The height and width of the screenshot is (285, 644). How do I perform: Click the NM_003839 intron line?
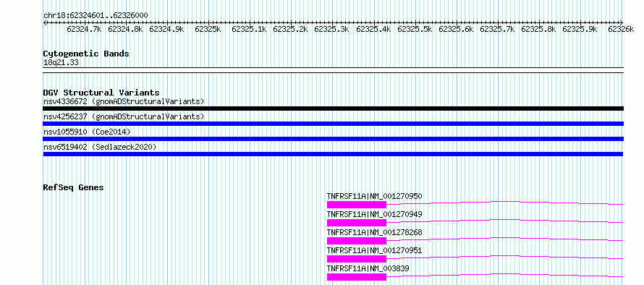(505, 274)
